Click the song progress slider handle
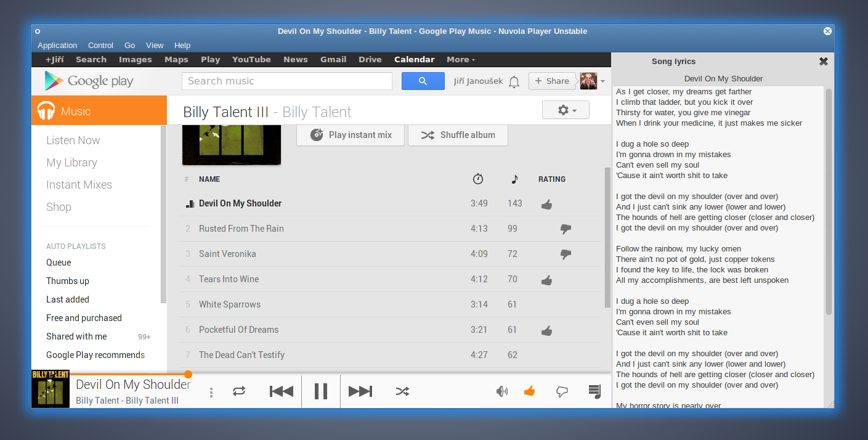868x440 pixels. [188, 374]
